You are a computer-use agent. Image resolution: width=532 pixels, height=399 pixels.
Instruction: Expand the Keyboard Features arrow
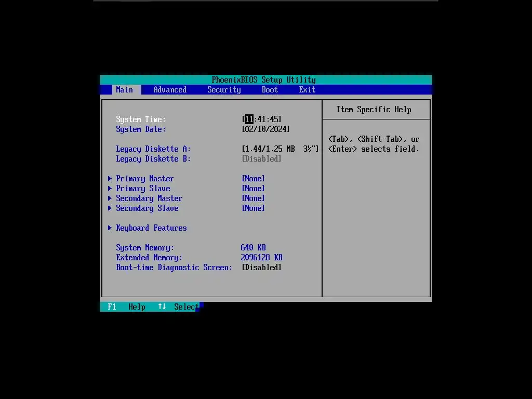(110, 228)
